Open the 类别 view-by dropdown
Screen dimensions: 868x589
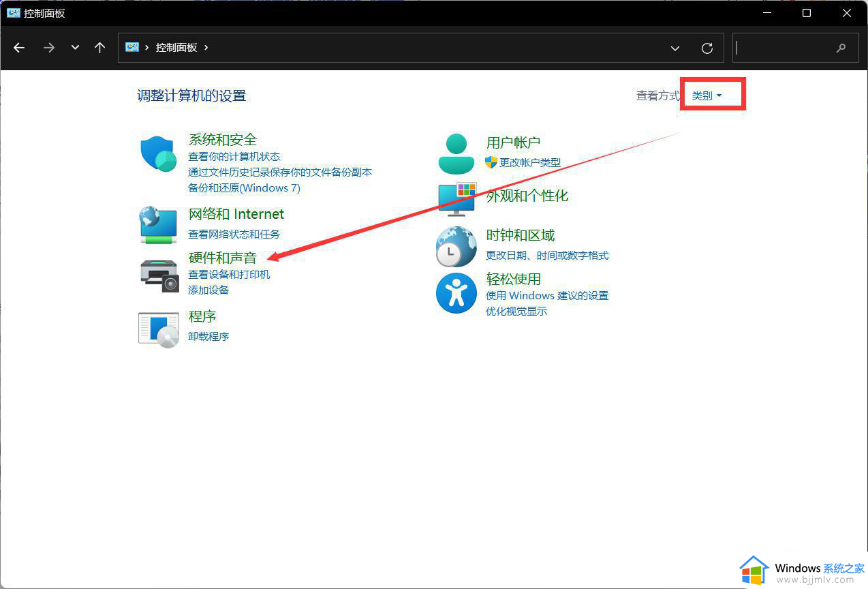pos(707,95)
